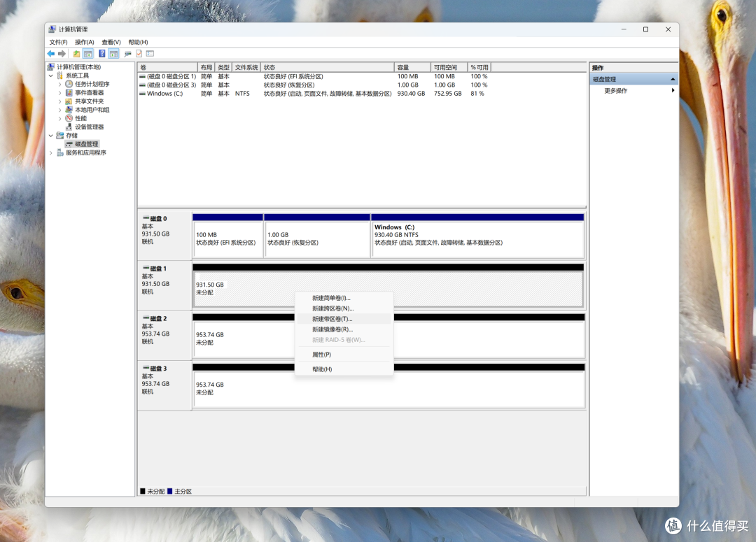Collapse the 存储 tree node
This screenshot has width=756, height=542.
[x=51, y=136]
